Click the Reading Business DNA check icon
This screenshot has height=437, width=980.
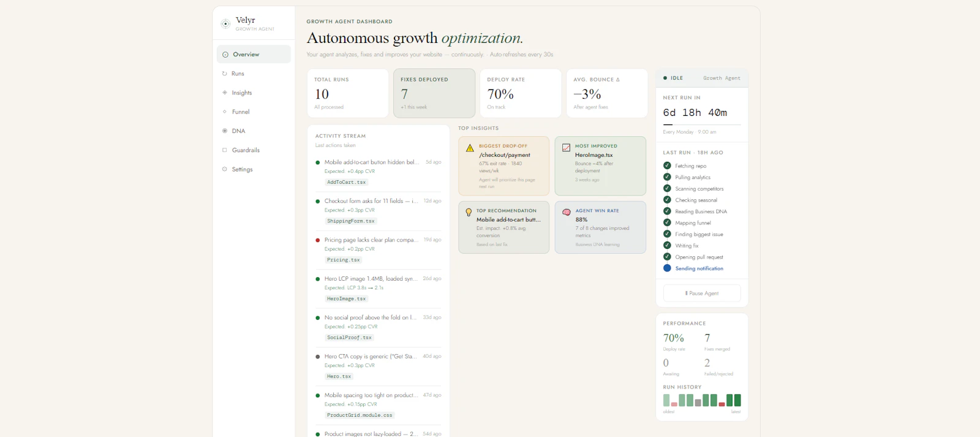[x=667, y=211]
